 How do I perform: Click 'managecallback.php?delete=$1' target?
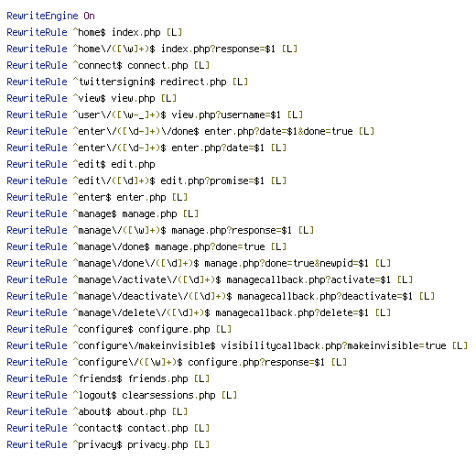click(x=292, y=312)
